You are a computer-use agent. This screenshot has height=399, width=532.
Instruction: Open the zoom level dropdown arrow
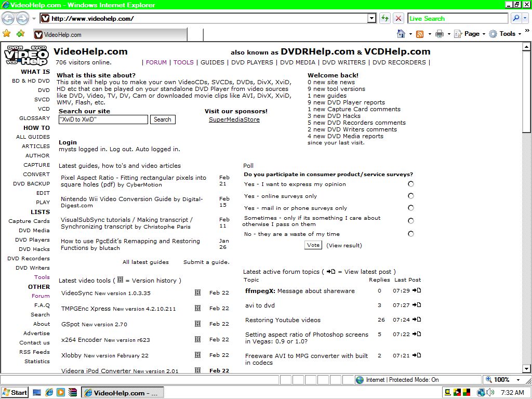pos(518,380)
